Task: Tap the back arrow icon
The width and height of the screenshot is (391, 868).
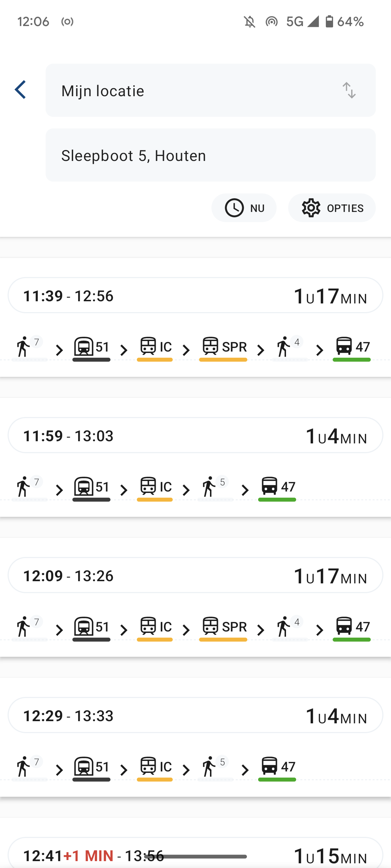Action: 21,90
